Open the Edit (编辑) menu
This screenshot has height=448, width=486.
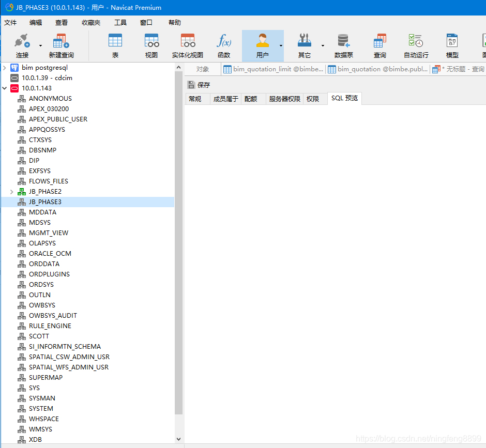pos(36,23)
